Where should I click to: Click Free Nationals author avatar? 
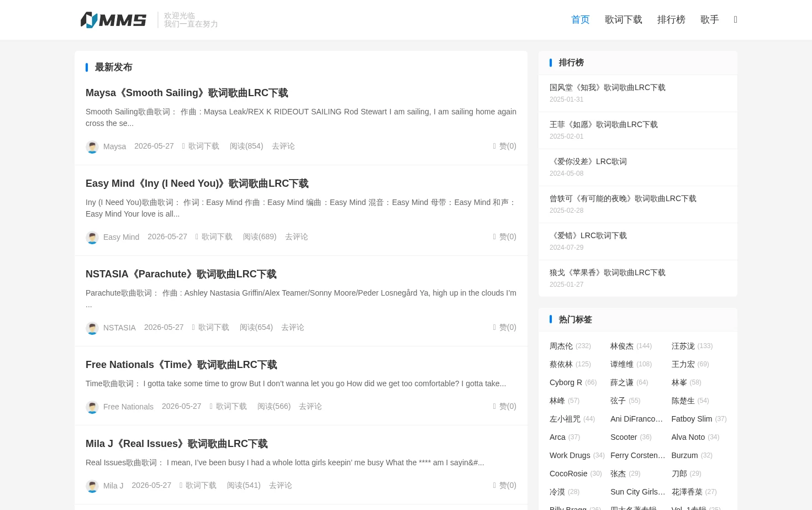pos(92,407)
